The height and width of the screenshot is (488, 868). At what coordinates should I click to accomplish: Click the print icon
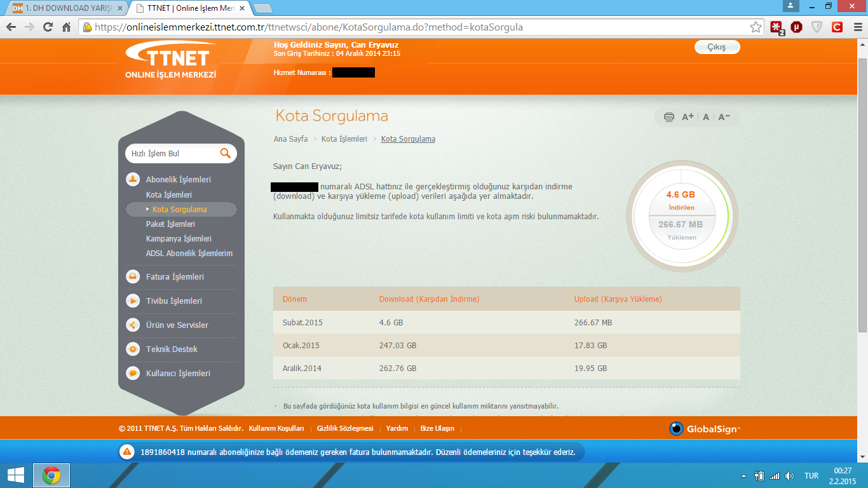[x=668, y=117]
